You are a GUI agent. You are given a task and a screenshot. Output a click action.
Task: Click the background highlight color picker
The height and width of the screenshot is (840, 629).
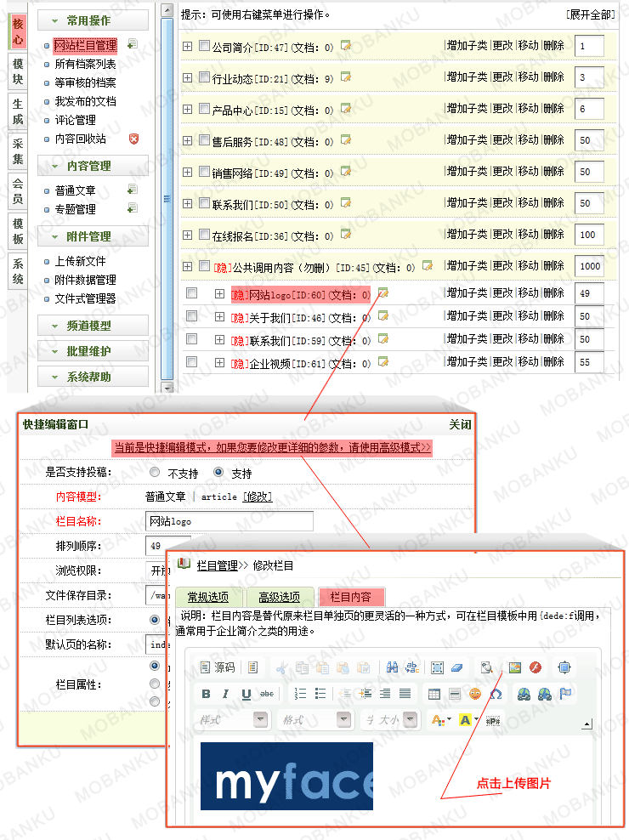(x=469, y=720)
